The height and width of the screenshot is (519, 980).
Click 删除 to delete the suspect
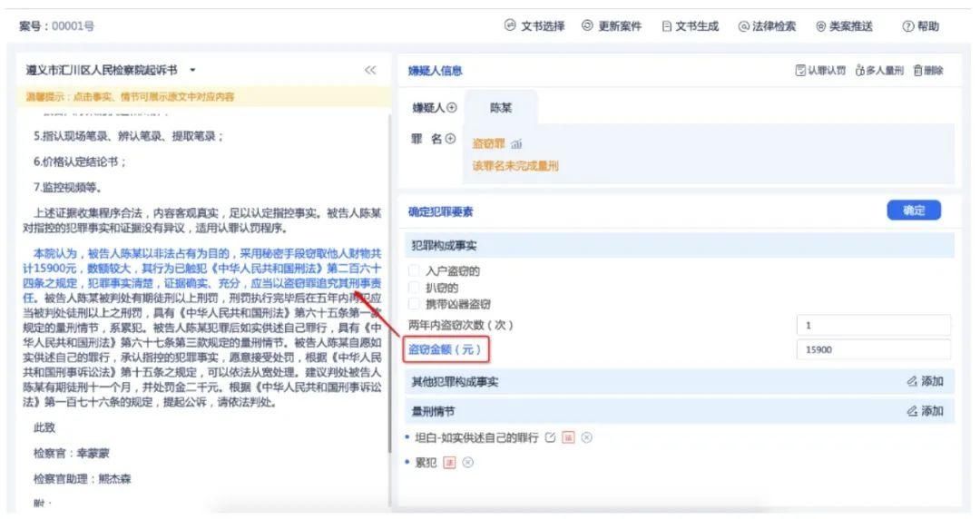[928, 71]
